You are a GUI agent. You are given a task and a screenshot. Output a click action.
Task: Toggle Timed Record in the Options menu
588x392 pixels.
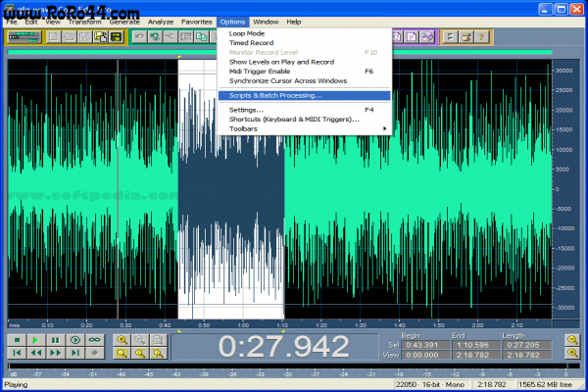pyautogui.click(x=304, y=43)
